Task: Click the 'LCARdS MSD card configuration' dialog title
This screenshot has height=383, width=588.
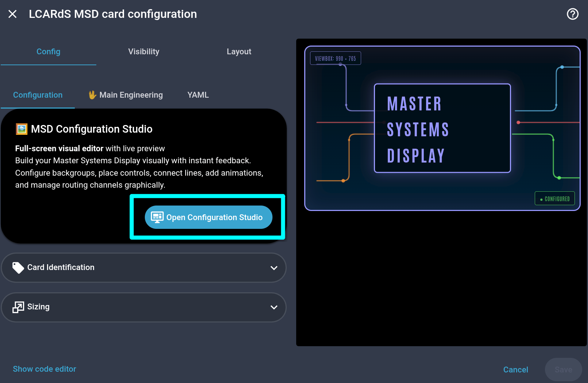Action: click(x=113, y=14)
